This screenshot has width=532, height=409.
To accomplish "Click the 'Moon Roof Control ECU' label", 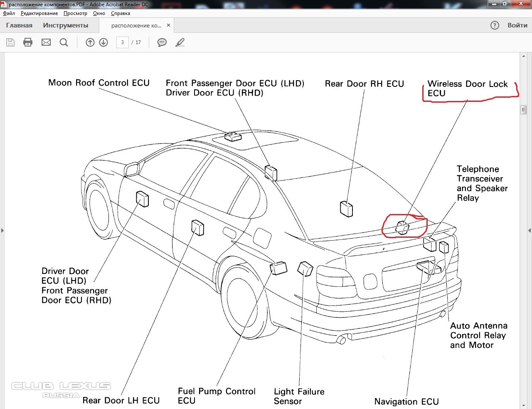I will [x=99, y=83].
